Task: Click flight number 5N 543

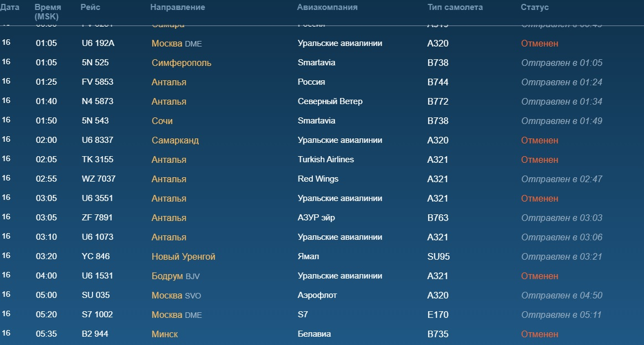Action: (x=95, y=120)
